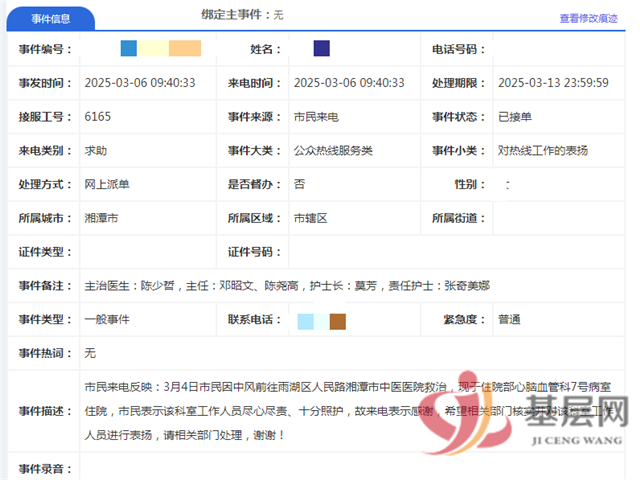The height and width of the screenshot is (480, 640).
Task: Select the 性别 field label
Action: (470, 184)
